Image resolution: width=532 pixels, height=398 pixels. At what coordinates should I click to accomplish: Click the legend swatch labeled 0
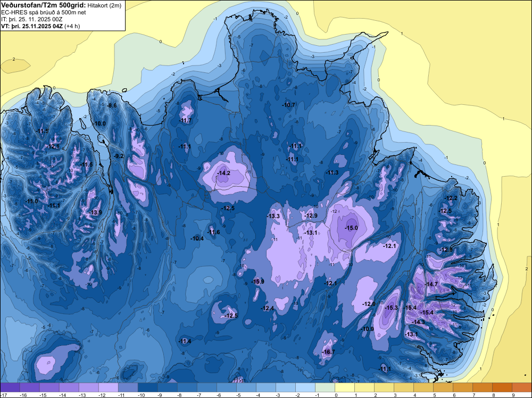click(345, 387)
